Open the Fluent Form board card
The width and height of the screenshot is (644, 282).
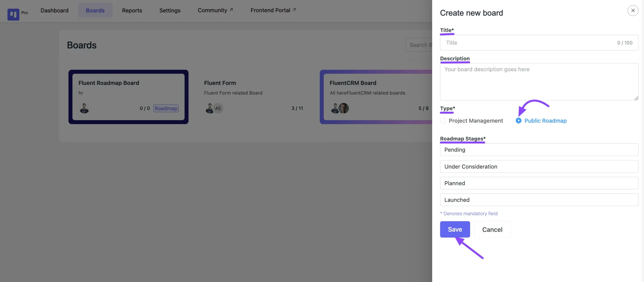pos(254,97)
